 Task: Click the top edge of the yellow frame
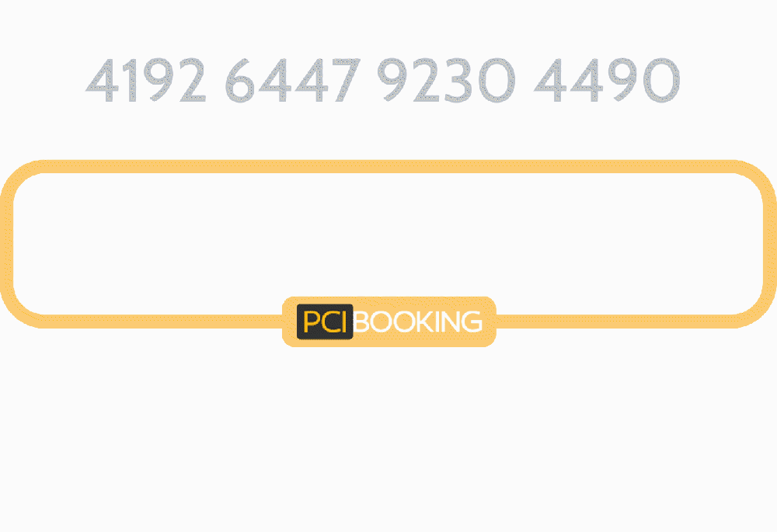(x=388, y=166)
